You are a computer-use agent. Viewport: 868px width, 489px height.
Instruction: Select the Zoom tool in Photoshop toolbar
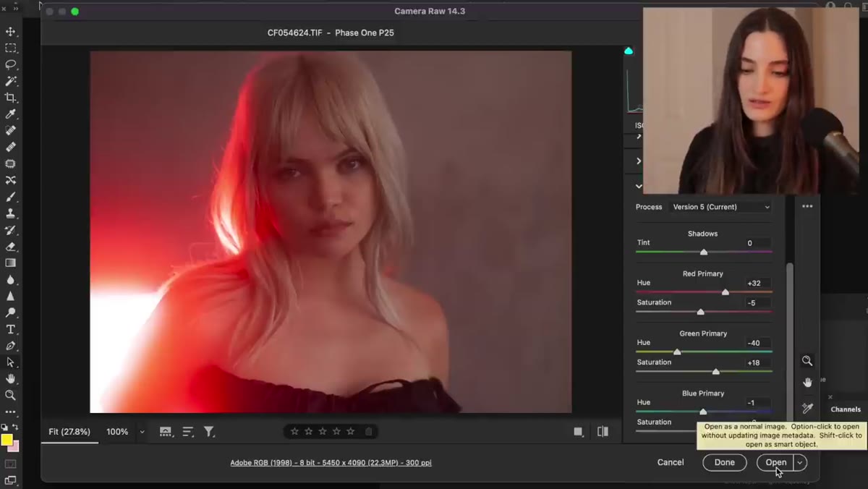(11, 395)
